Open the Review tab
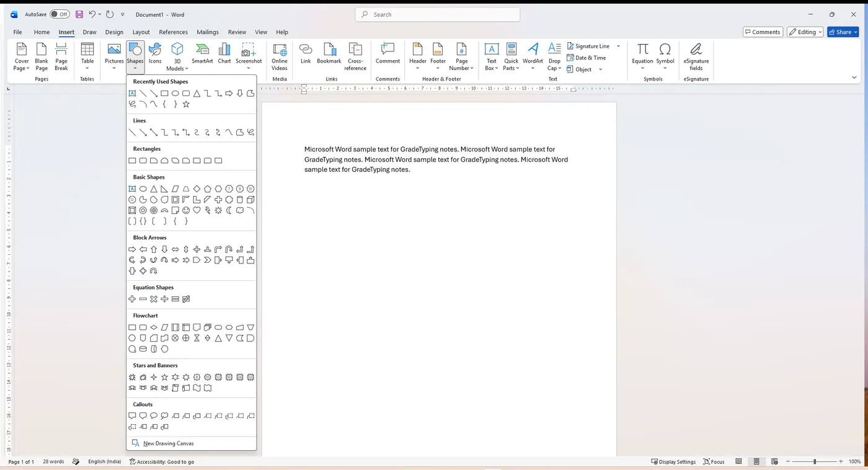Viewport: 868px width, 470px height. point(237,32)
